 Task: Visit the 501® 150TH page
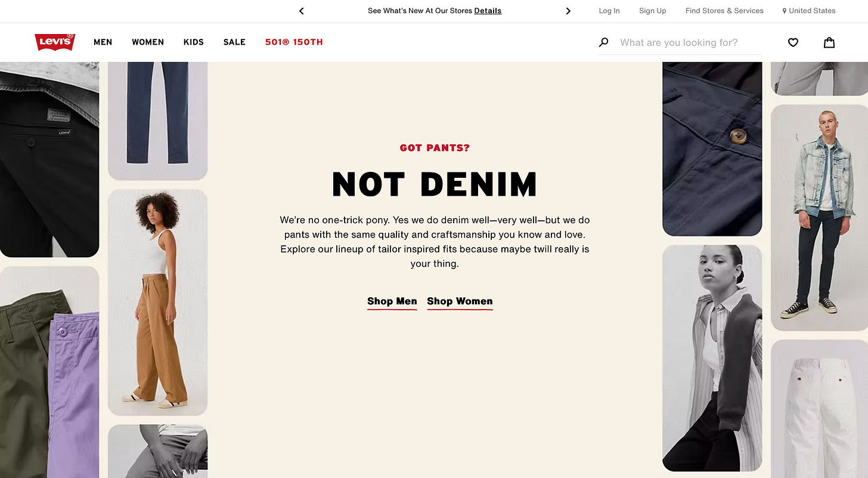[x=294, y=42]
